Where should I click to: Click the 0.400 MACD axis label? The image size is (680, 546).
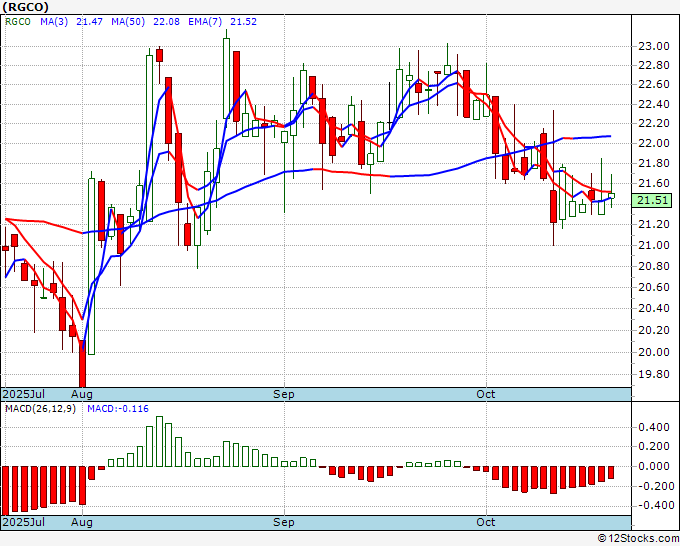(654, 427)
